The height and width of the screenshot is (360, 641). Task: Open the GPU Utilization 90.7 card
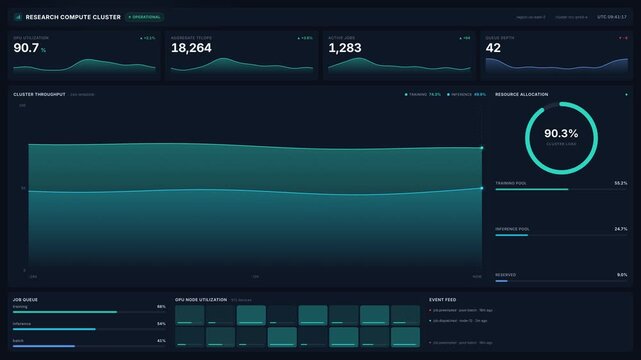pyautogui.click(x=84, y=55)
